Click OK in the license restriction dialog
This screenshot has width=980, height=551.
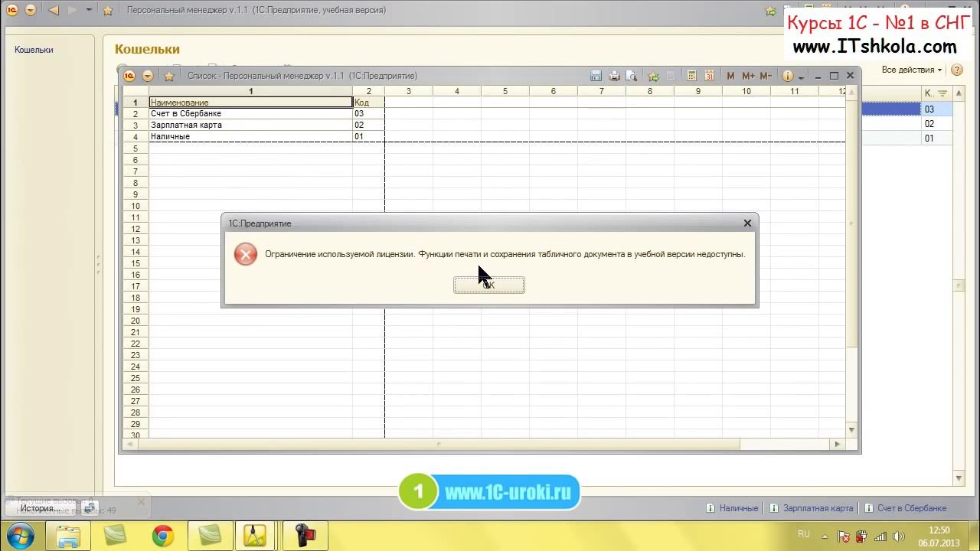(489, 285)
